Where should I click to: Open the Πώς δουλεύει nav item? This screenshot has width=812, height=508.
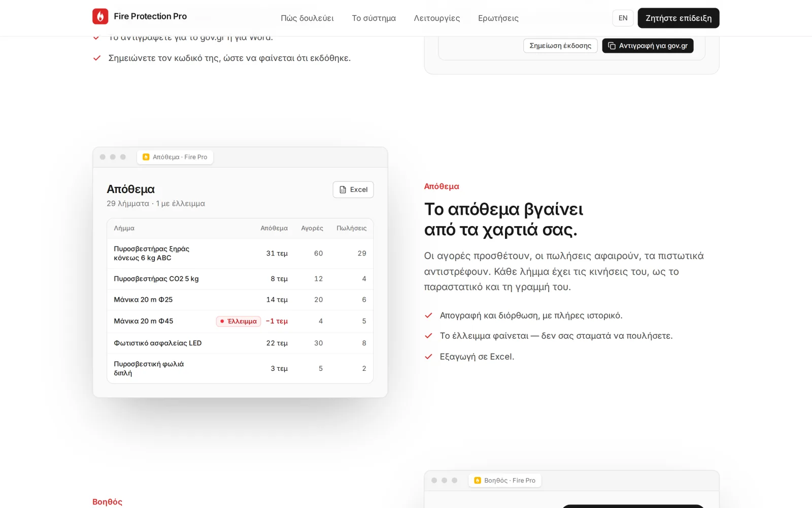tap(307, 18)
